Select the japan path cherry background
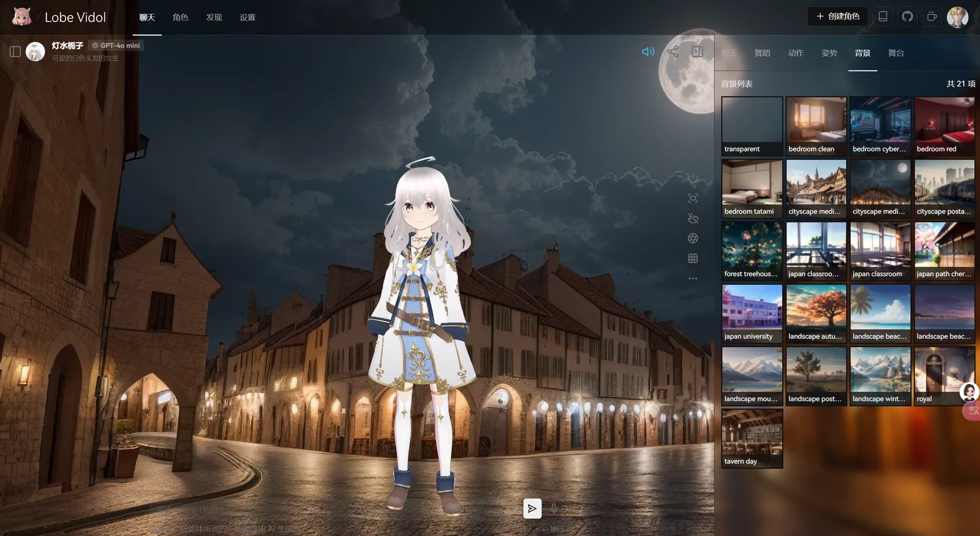 pyautogui.click(x=944, y=251)
